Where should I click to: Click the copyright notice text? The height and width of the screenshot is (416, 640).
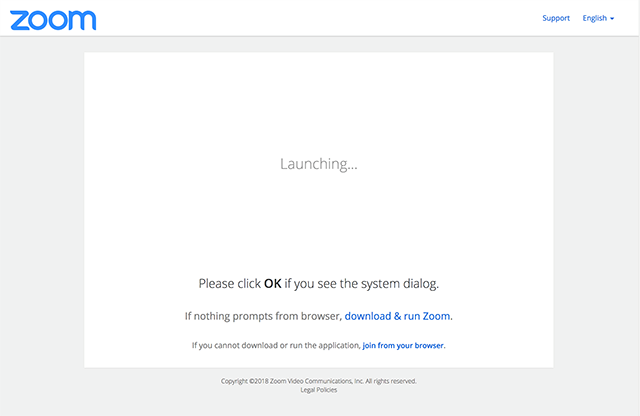(x=319, y=381)
